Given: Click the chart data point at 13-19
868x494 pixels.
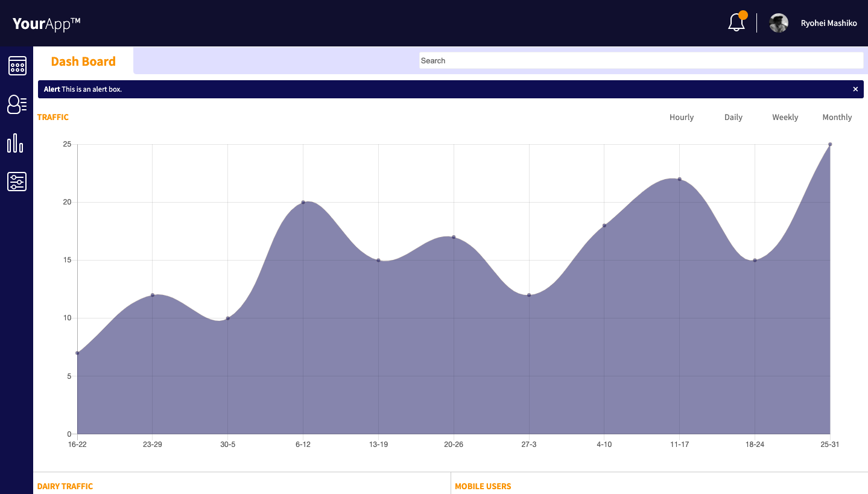Looking at the screenshot, I should 378,260.
